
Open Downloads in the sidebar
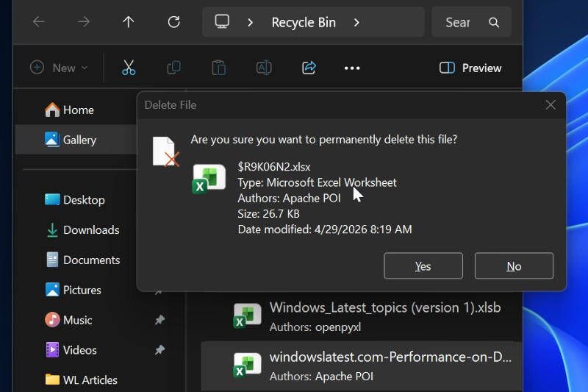pyautogui.click(x=82, y=230)
